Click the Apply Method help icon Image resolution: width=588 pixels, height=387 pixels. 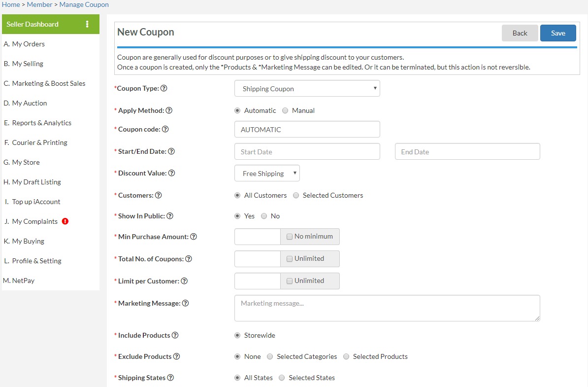pos(169,110)
